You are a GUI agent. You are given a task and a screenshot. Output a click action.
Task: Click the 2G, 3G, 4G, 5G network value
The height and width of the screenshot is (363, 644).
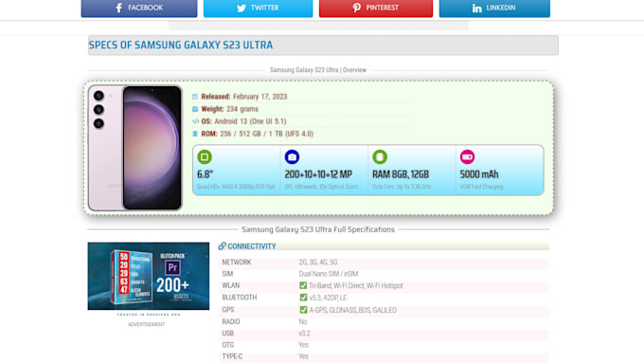click(318, 263)
